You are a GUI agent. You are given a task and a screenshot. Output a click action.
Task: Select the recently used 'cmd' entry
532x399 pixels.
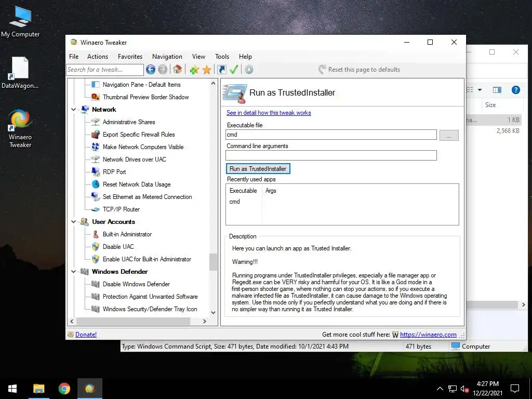coord(234,202)
